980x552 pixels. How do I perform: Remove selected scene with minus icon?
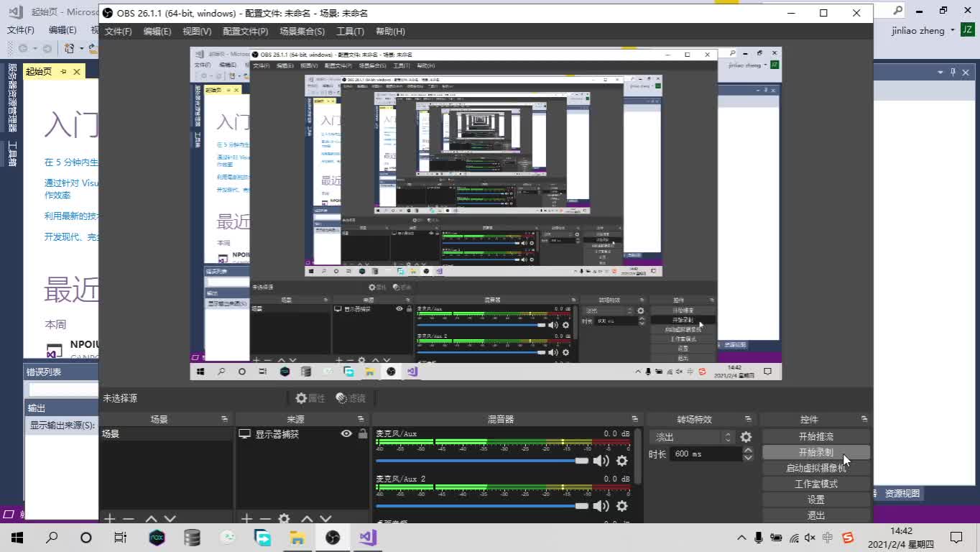pyautogui.click(x=129, y=519)
